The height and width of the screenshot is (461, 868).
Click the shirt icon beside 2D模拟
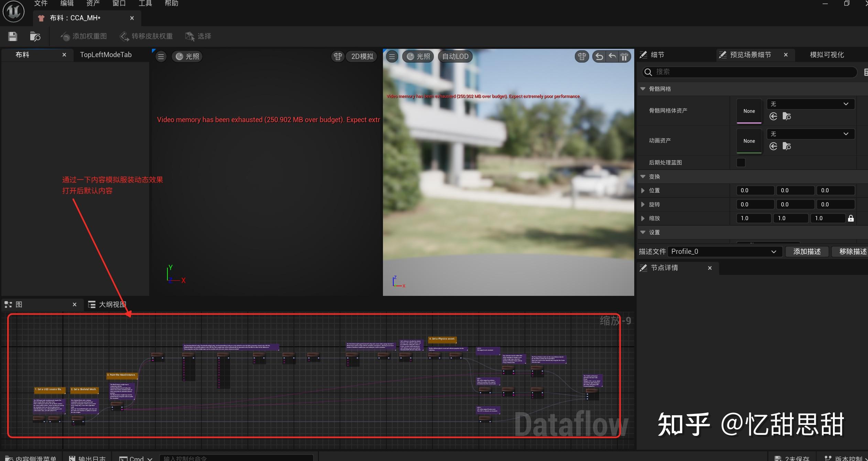click(338, 56)
